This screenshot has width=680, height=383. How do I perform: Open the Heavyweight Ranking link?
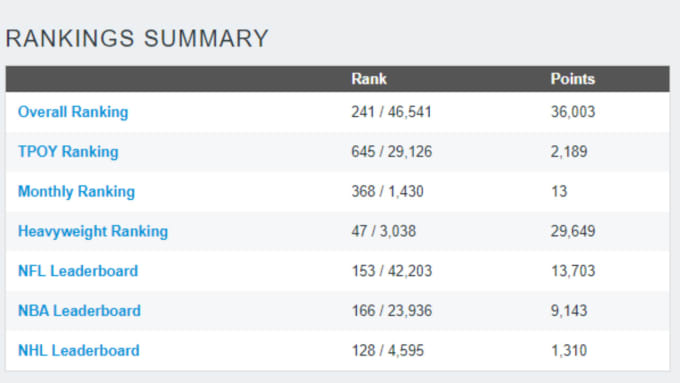coord(93,231)
